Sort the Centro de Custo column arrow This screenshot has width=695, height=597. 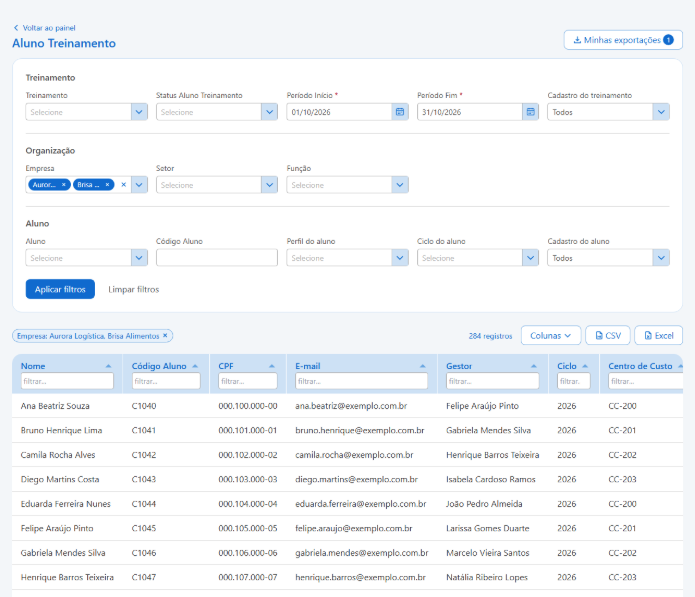[680, 366]
